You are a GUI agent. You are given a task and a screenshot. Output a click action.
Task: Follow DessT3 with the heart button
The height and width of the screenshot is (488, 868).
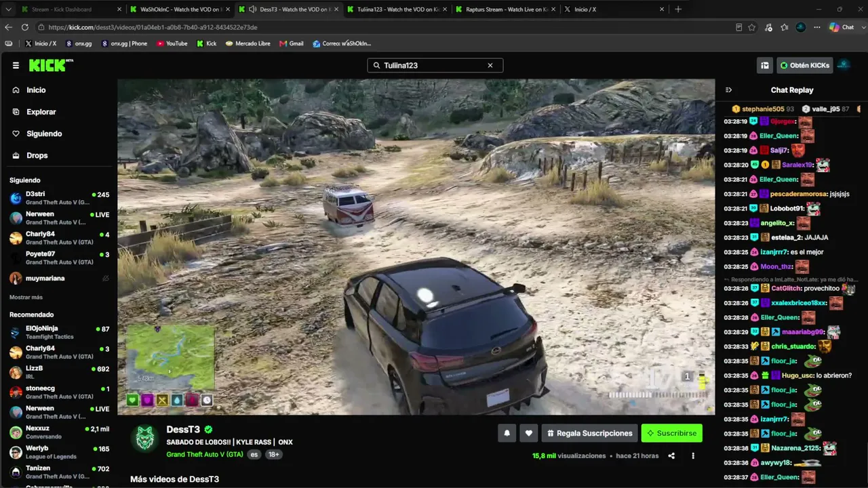pos(529,433)
